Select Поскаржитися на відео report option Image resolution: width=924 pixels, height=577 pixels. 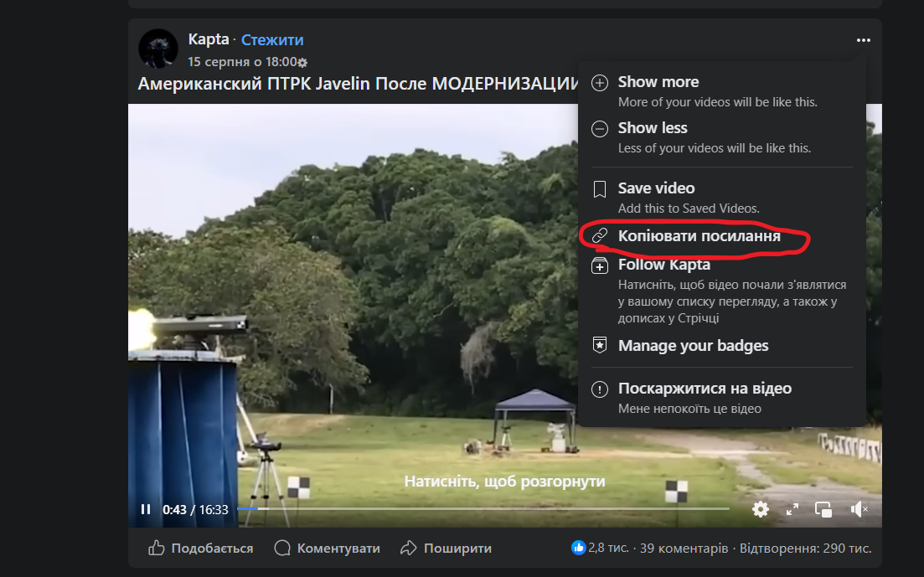pyautogui.click(x=704, y=389)
